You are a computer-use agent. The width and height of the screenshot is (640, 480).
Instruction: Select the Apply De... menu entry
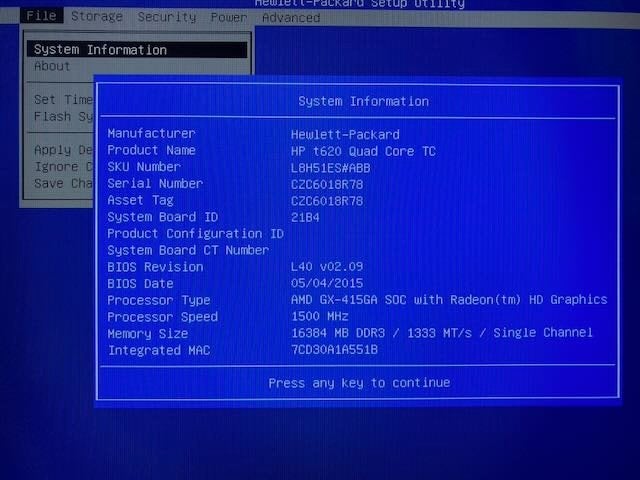tap(64, 150)
